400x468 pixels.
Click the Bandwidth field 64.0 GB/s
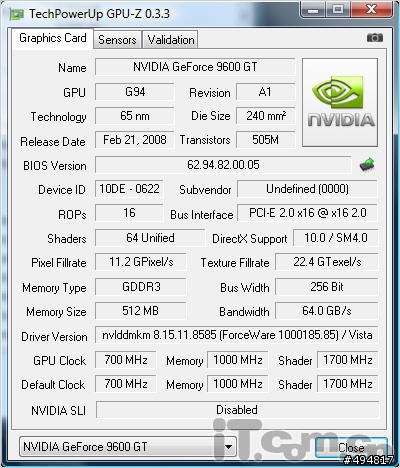point(327,311)
